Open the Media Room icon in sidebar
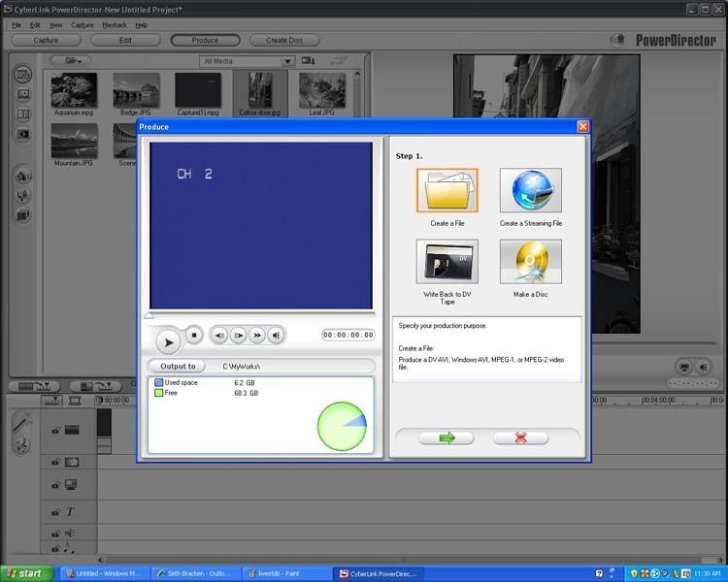 [x=22, y=75]
